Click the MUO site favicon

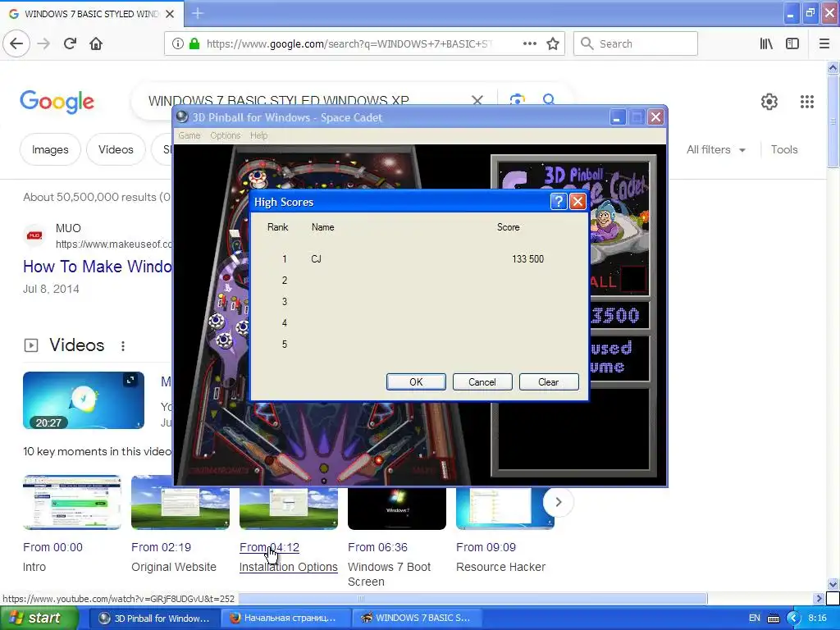pyautogui.click(x=34, y=235)
